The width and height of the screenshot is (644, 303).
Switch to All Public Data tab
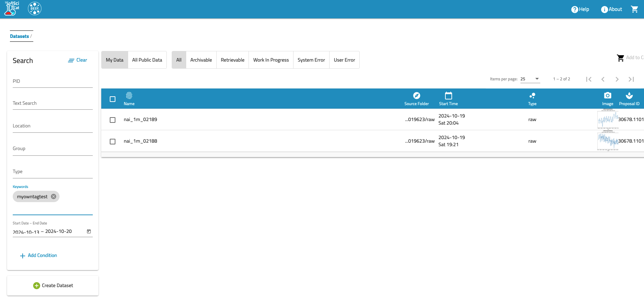click(147, 60)
